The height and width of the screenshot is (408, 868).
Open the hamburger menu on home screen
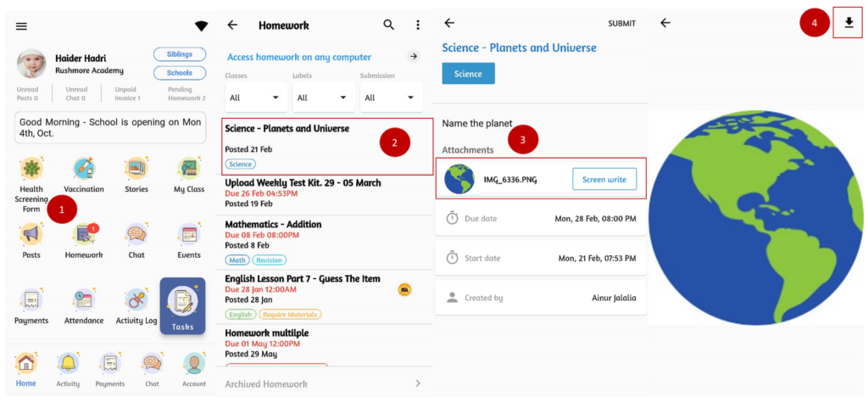click(22, 26)
